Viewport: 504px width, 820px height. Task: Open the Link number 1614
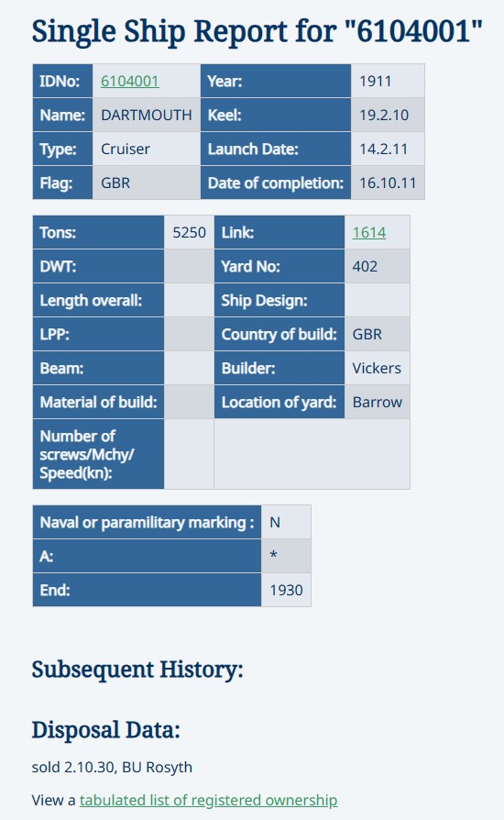[x=368, y=232]
